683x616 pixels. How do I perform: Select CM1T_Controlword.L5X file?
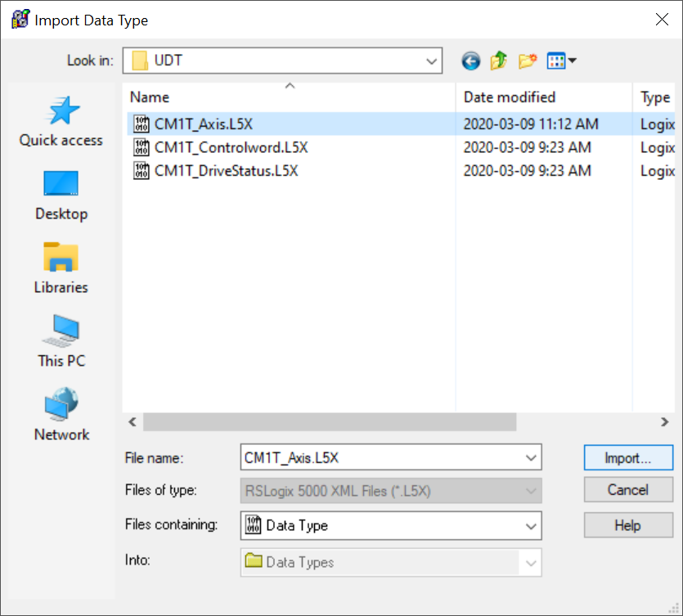click(231, 148)
